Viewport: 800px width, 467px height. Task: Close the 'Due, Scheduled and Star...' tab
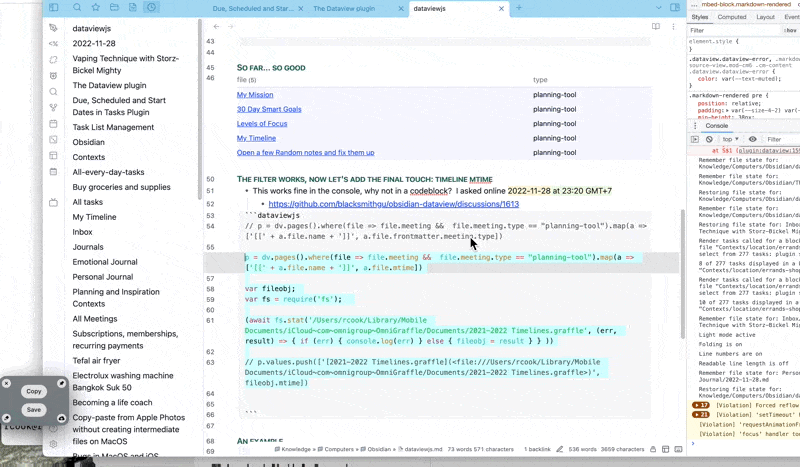[x=301, y=9]
